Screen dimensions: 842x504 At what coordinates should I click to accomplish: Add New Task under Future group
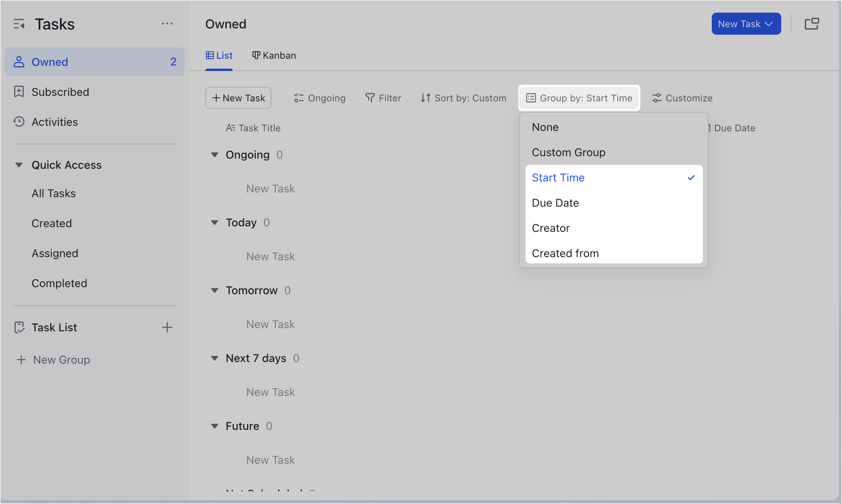pos(271,460)
